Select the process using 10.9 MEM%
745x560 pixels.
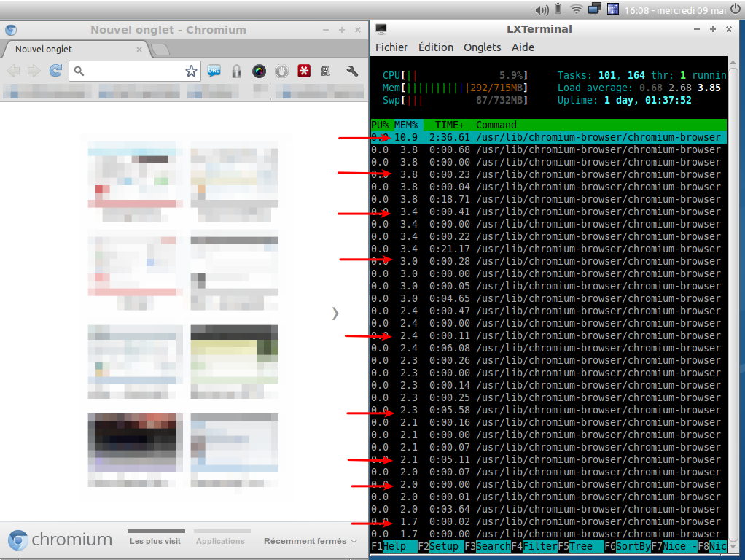[x=549, y=137]
